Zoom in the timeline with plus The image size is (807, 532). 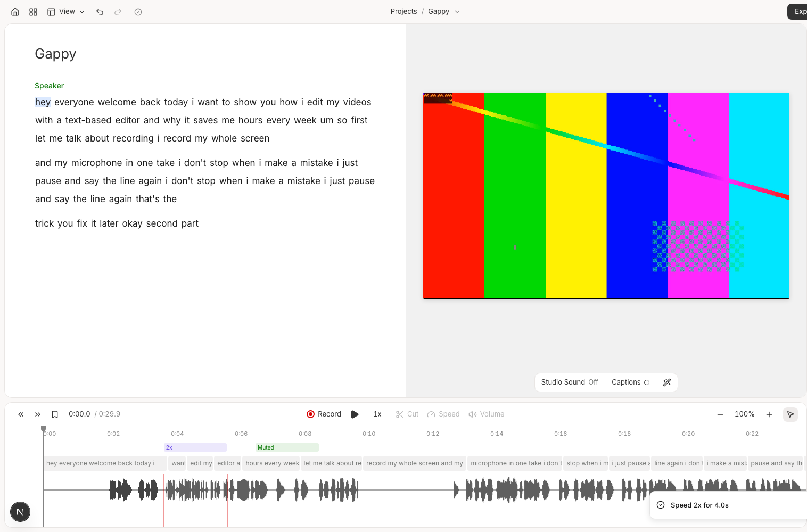(x=769, y=414)
